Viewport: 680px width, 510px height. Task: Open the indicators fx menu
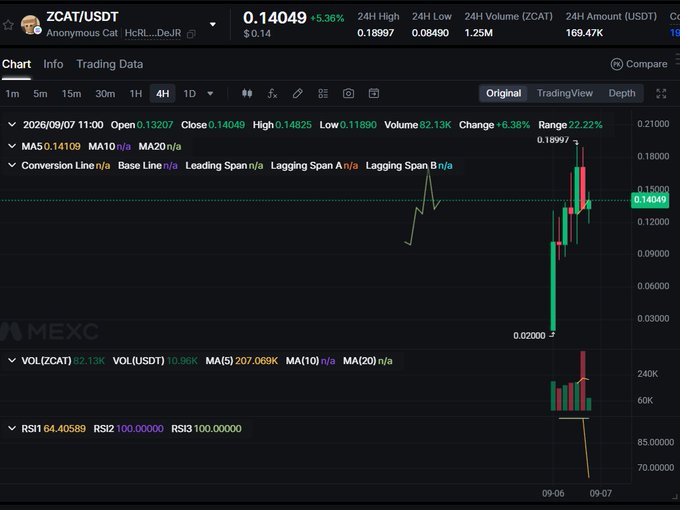coord(272,93)
